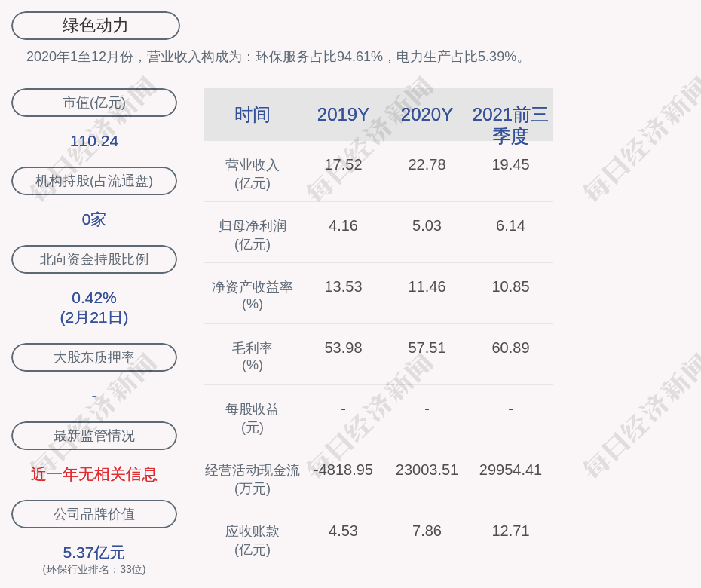Click the 归母净利润(亿元) row label
The height and width of the screenshot is (588, 701).
tap(253, 235)
